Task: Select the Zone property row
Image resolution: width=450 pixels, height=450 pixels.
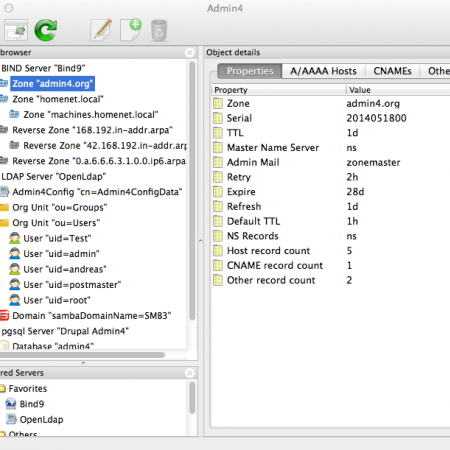Action: pyautogui.click(x=331, y=104)
